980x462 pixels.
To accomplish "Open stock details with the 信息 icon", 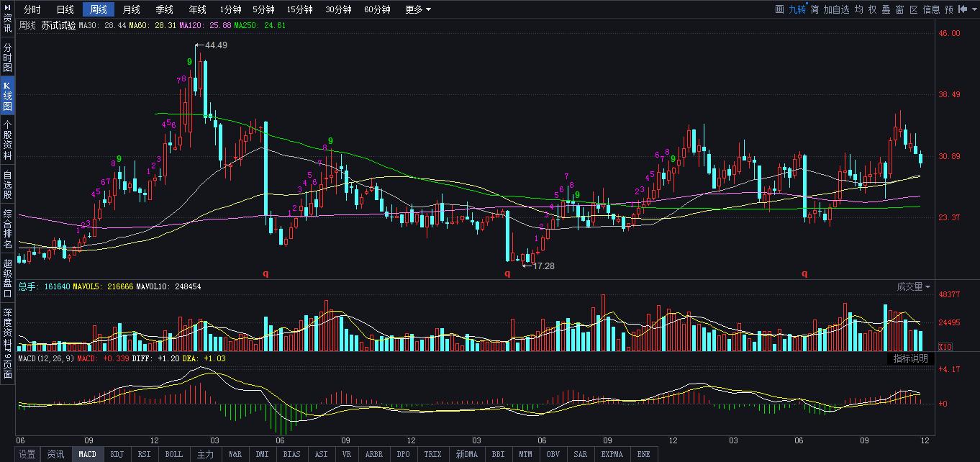I will point(932,9).
